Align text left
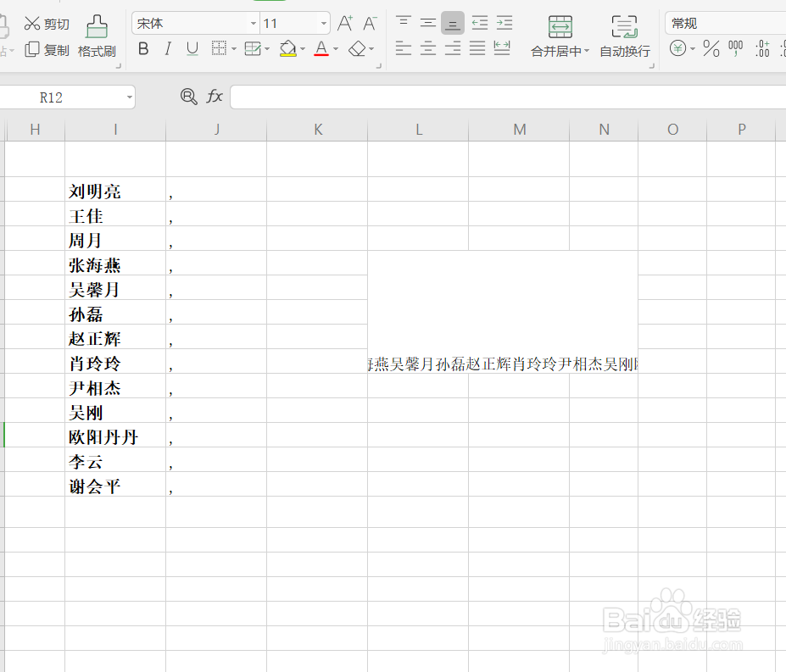786x672 pixels. pos(404,48)
